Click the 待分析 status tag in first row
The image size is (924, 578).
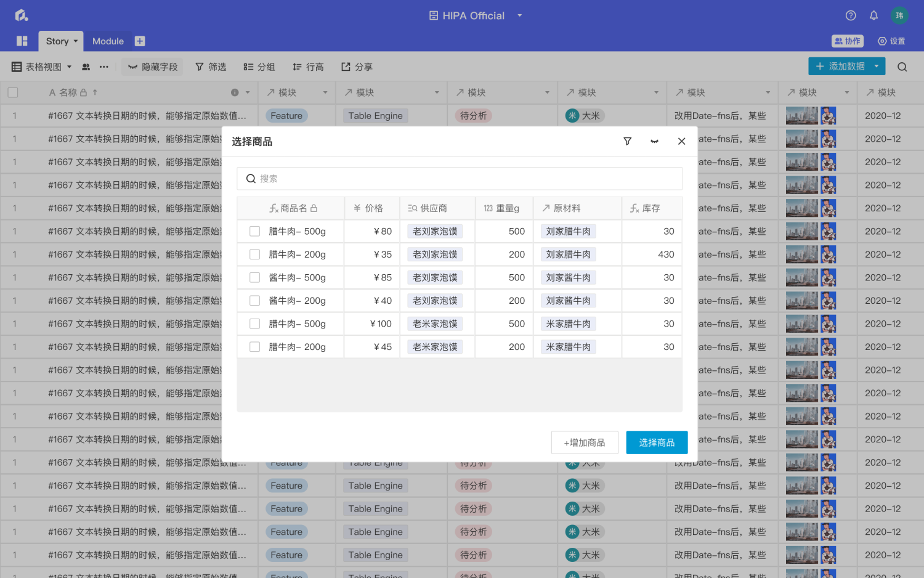tap(473, 116)
